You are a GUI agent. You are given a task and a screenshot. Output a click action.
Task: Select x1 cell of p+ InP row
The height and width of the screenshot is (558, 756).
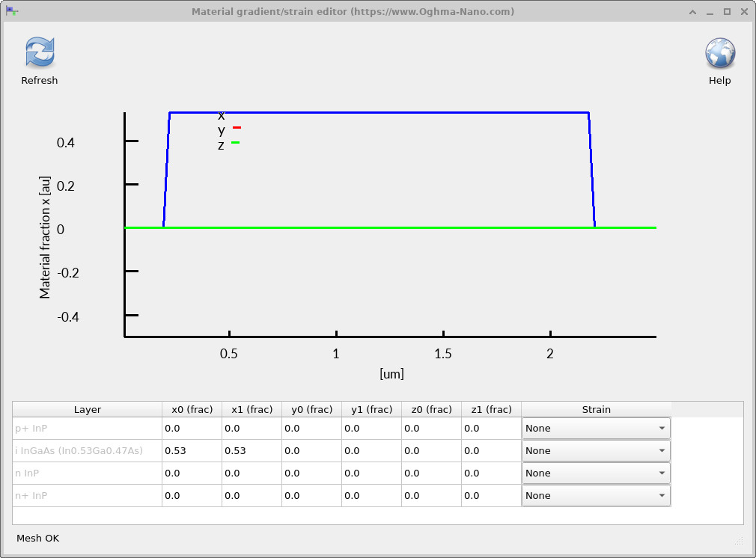252,429
